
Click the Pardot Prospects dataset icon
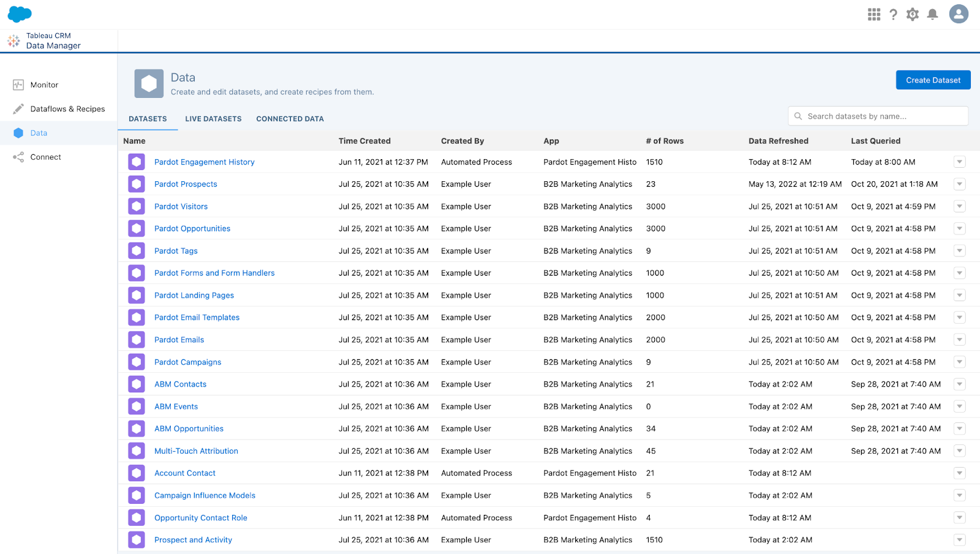point(137,184)
